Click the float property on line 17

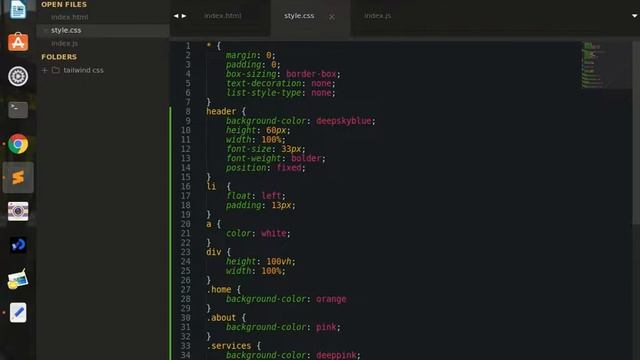(x=238, y=196)
